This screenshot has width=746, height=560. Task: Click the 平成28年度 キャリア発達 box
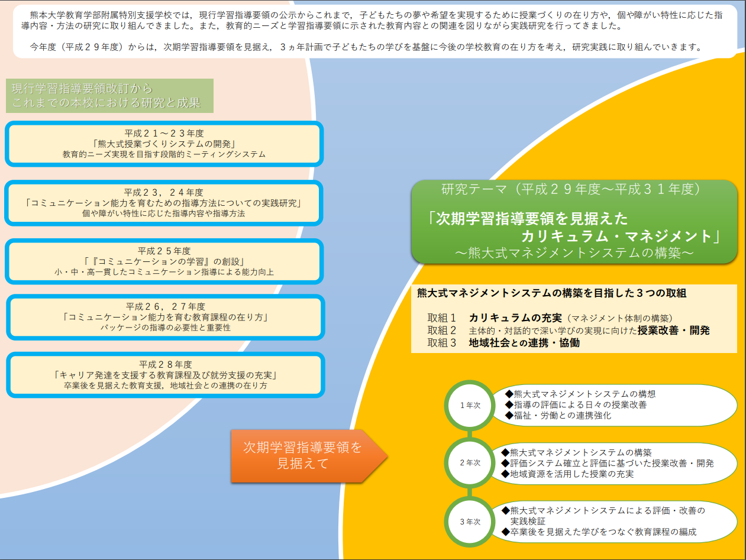pyautogui.click(x=166, y=374)
